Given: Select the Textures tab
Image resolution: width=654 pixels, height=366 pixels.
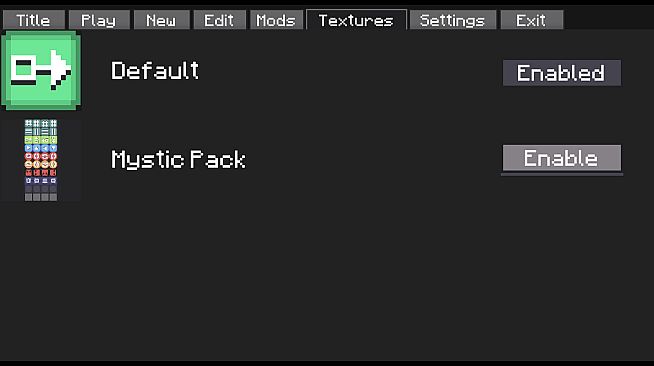Looking at the screenshot, I should [356, 20].
